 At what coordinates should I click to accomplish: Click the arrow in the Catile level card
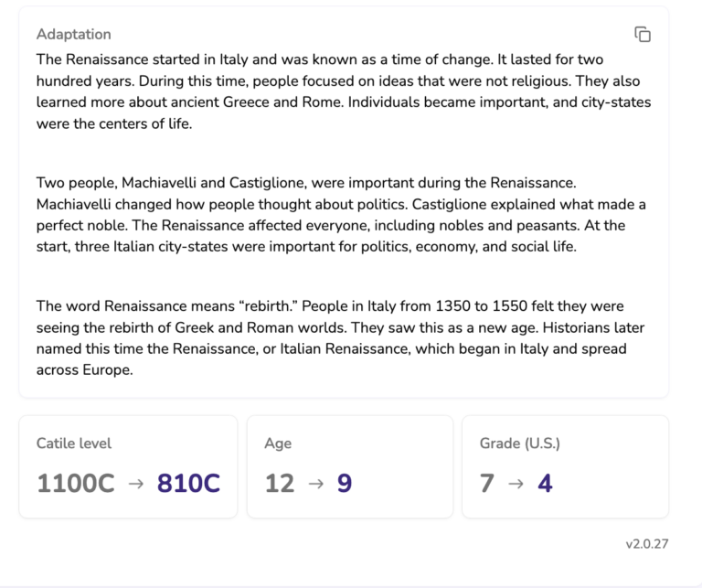[x=136, y=484]
